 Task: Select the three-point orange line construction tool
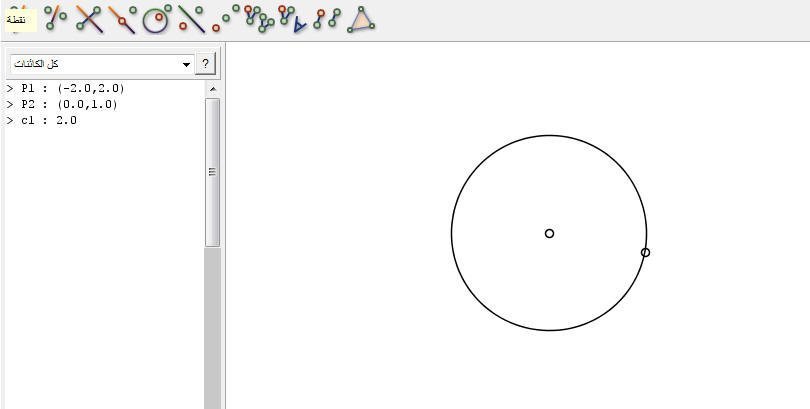[x=55, y=18]
